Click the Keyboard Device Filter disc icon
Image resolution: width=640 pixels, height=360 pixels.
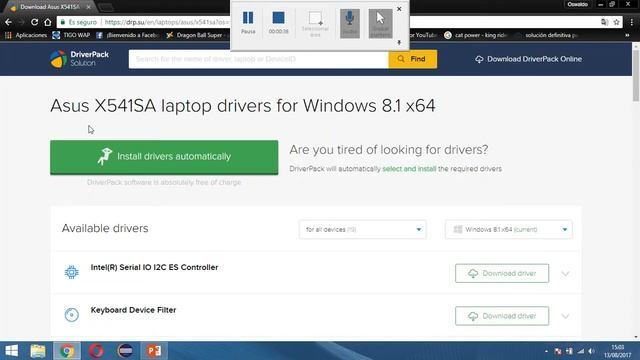tap(71, 315)
